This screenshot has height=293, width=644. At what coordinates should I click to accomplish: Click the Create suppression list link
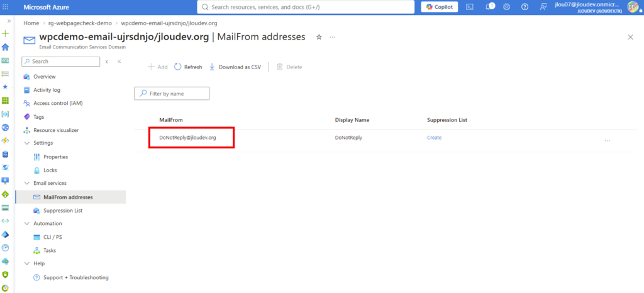pyautogui.click(x=434, y=138)
